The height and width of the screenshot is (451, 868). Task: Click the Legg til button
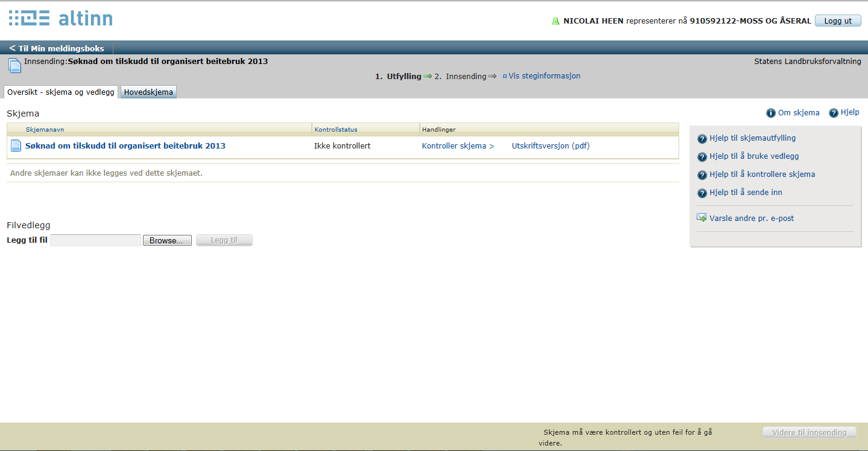tap(224, 240)
